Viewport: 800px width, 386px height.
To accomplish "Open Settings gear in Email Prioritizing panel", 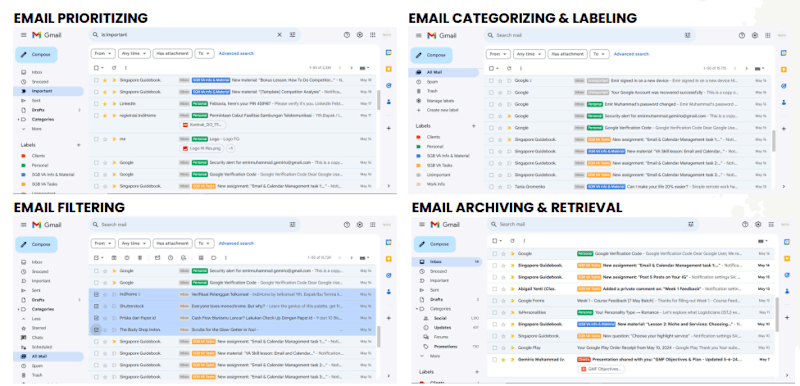I will (x=360, y=35).
